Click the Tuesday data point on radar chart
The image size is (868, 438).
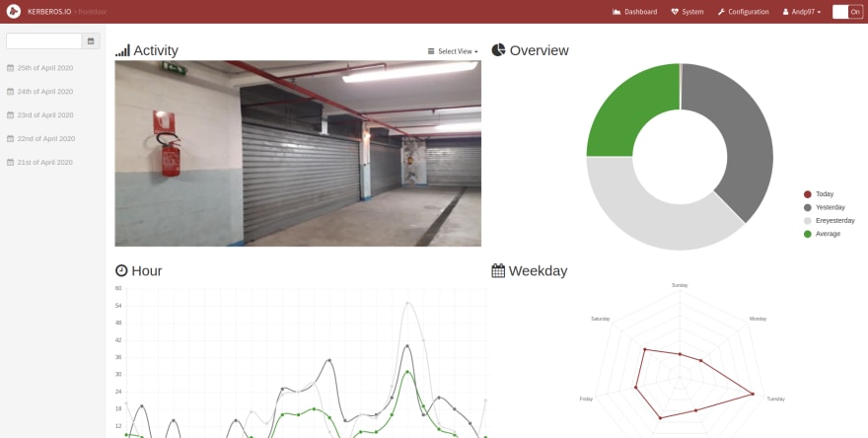753,394
